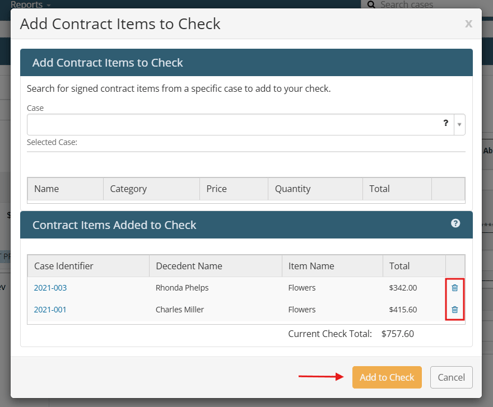Click the orange Add to Check button
493x407 pixels.
tap(387, 377)
